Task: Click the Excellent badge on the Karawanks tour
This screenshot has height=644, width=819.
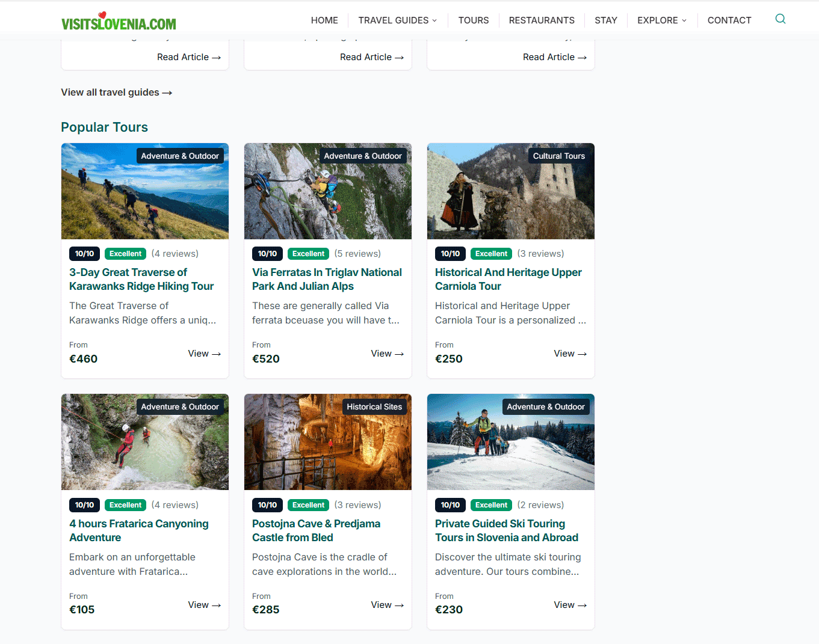Action: (x=125, y=253)
